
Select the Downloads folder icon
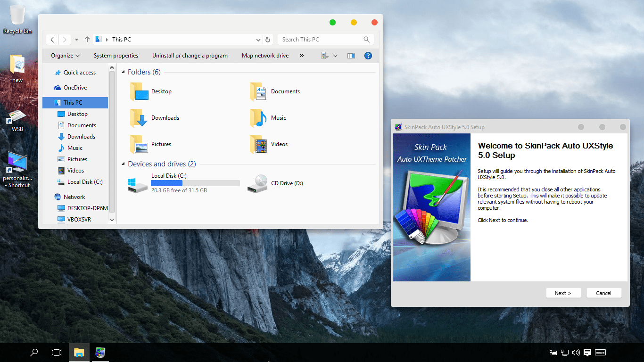pos(139,118)
